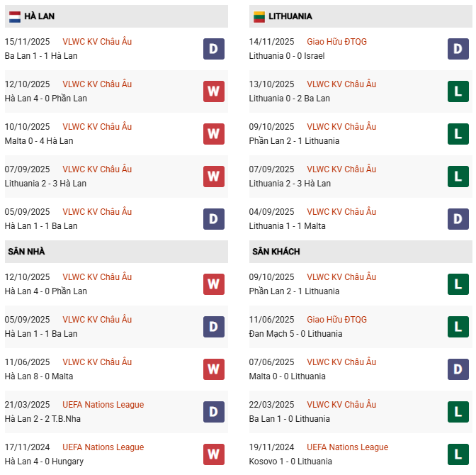The height and width of the screenshot is (475, 476).
Task: Click the D badge for Hà Lan 2 - 2 T.B.Nha
Action: pos(214,411)
